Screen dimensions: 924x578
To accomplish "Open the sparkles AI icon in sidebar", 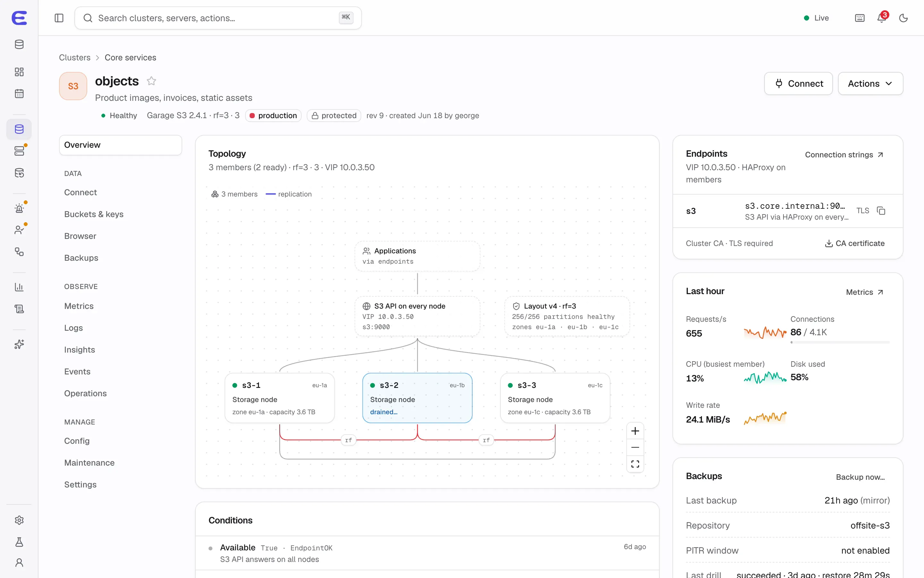I will coord(19,345).
